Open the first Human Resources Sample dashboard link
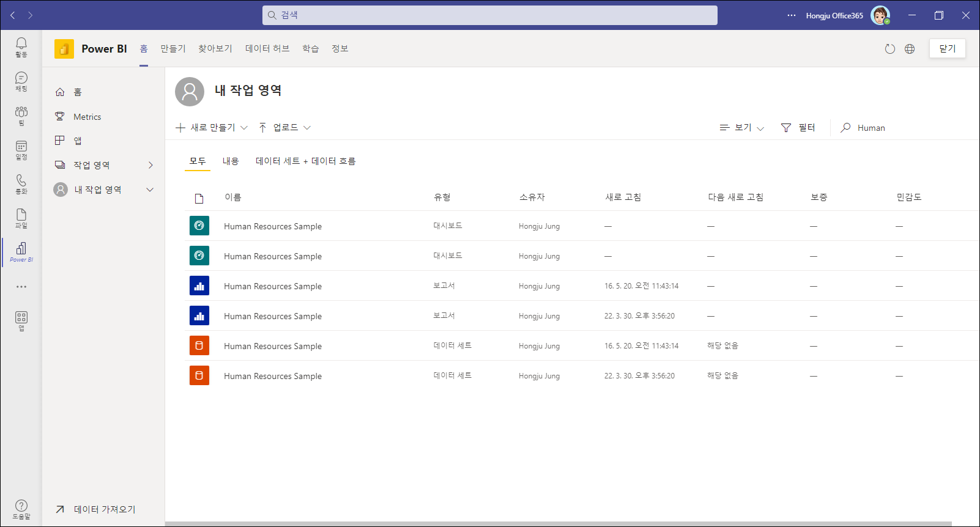 coord(273,226)
